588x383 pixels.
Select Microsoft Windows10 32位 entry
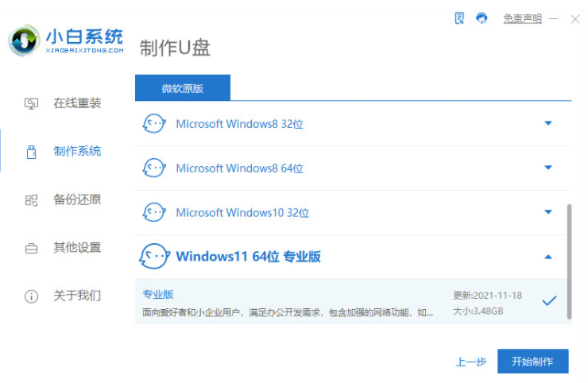242,212
